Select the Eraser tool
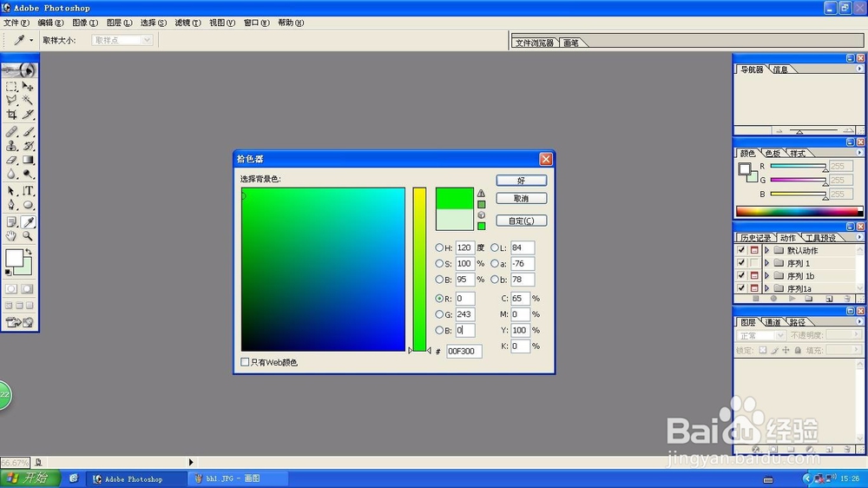Viewport: 868px width, 488px height. click(11, 160)
